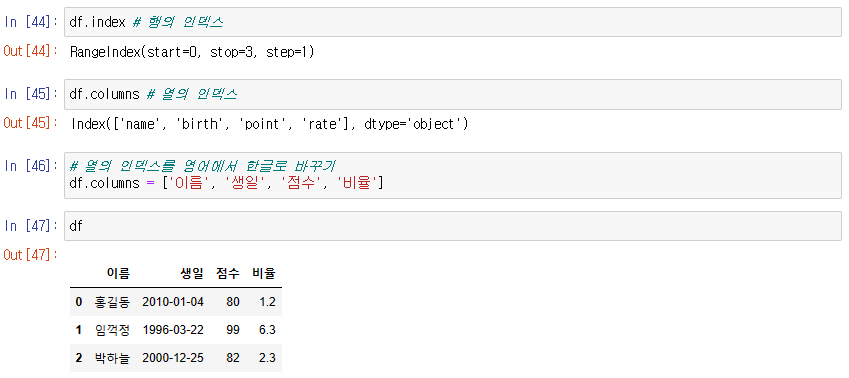Image resolution: width=849 pixels, height=378 pixels.
Task: Click row index 2 in the table
Action: (x=79, y=358)
